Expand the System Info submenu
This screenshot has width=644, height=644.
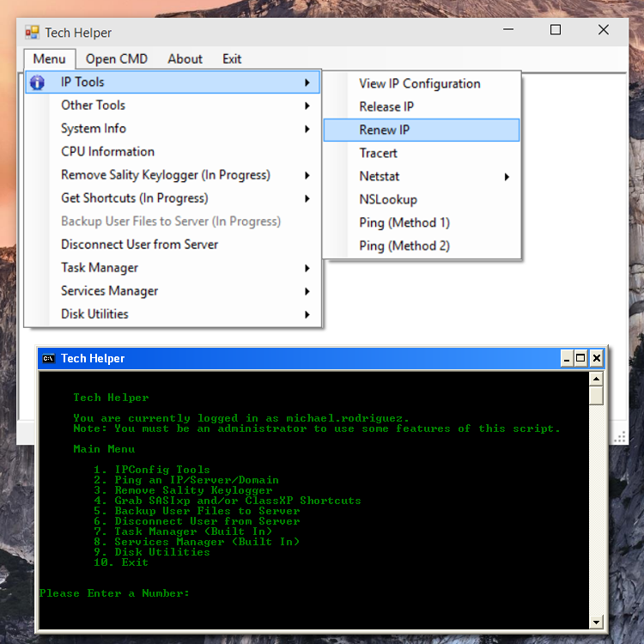click(173, 129)
